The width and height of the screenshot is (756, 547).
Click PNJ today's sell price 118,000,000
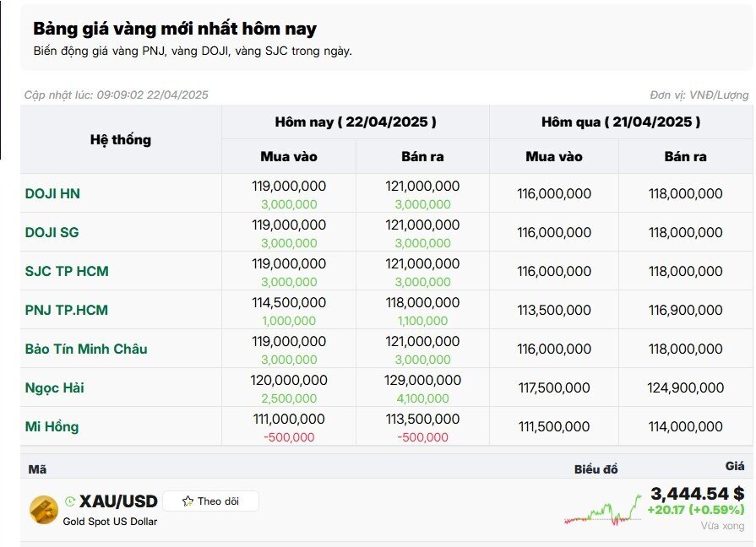point(423,303)
